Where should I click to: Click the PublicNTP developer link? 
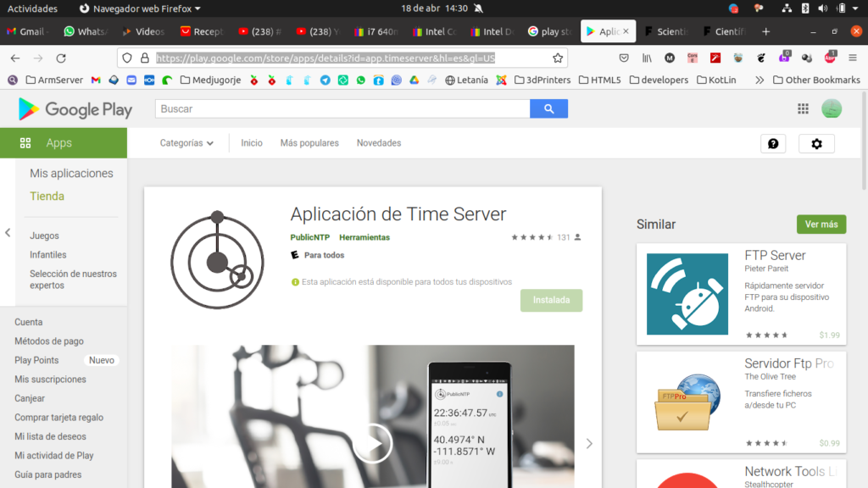[x=310, y=237]
